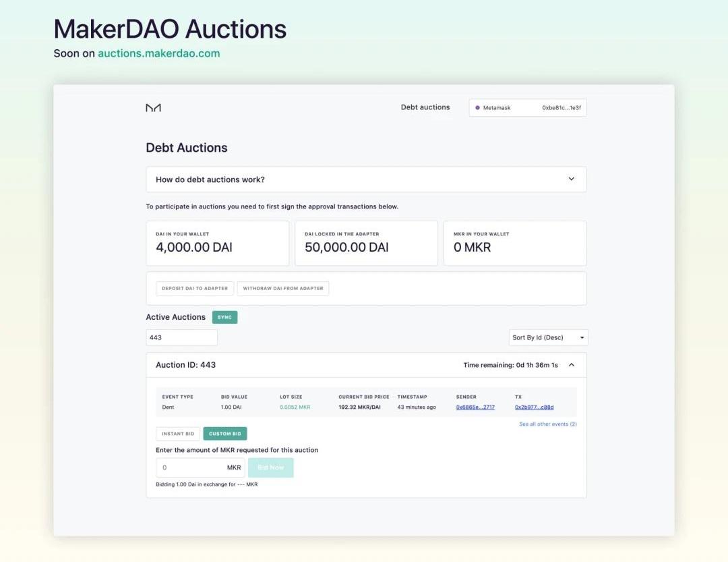Viewport: 728px width, 562px height.
Task: Expand the debt auctions FAQ chevron
Action: pos(571,179)
